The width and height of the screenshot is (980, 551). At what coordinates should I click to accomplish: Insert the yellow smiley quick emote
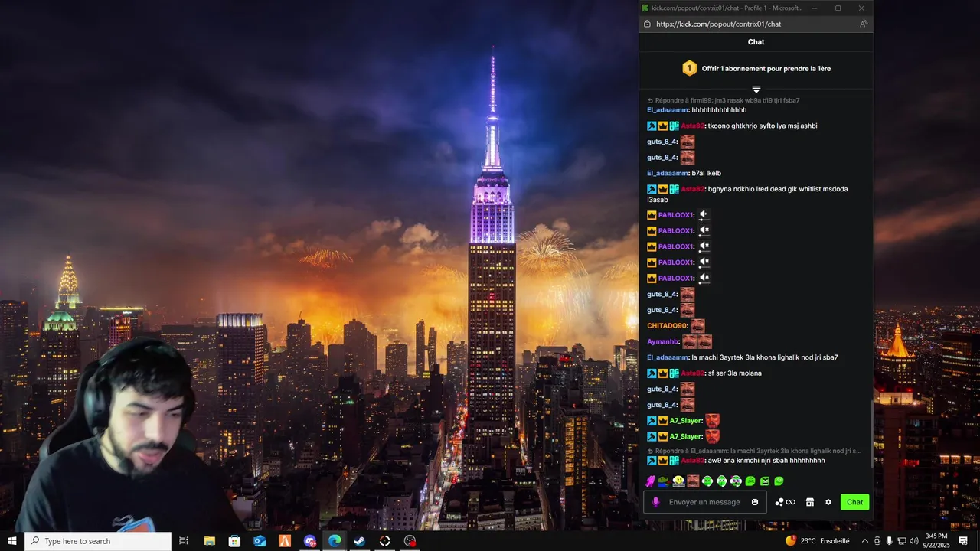678,481
